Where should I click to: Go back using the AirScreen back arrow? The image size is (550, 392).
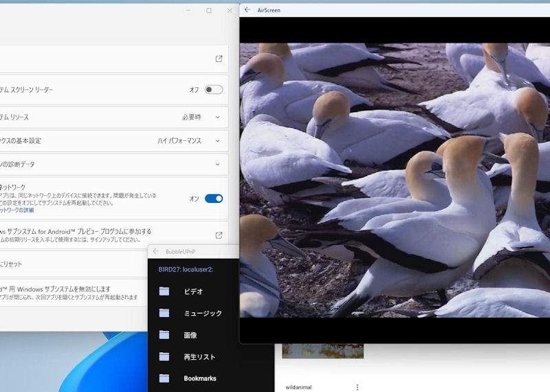click(247, 10)
